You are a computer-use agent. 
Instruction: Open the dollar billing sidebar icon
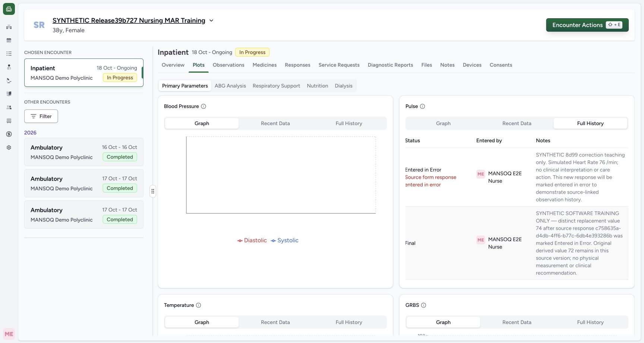[9, 134]
